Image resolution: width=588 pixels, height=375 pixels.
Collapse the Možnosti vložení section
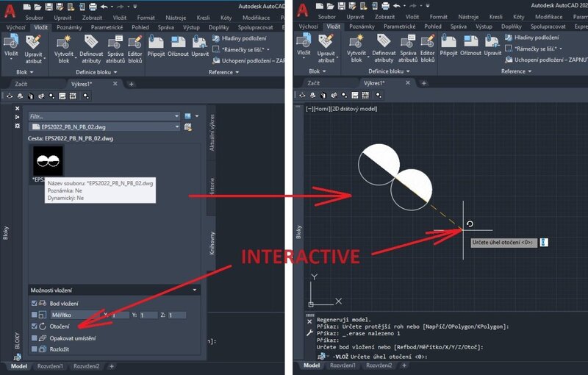coord(194,290)
